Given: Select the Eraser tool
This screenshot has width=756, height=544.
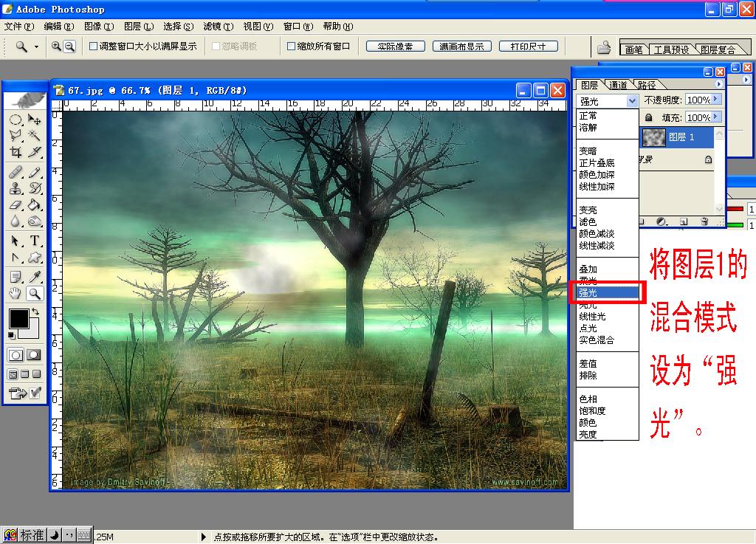Looking at the screenshot, I should coord(16,204).
